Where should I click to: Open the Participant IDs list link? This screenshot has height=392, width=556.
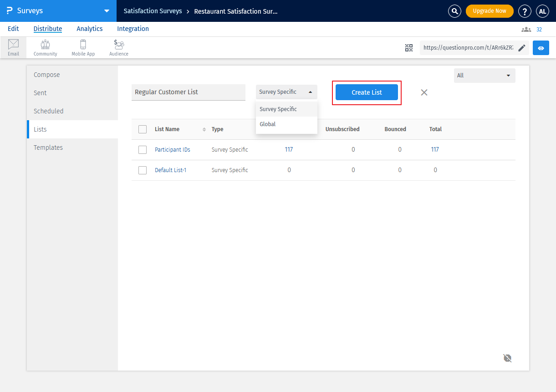[x=172, y=150]
